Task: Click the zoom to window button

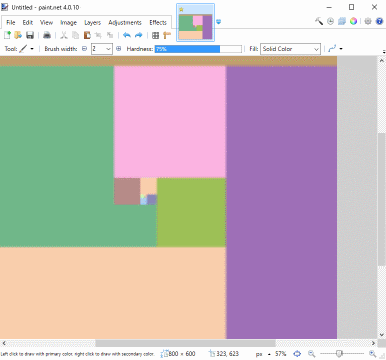Action: pyautogui.click(x=297, y=354)
